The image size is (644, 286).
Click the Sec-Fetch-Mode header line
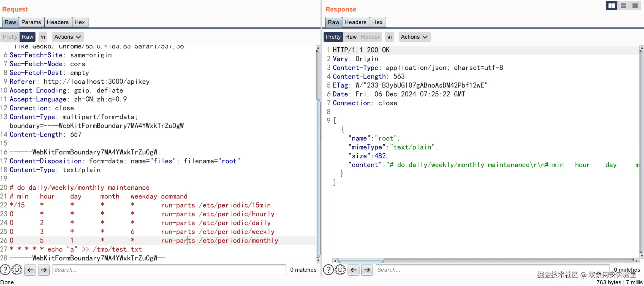point(47,64)
